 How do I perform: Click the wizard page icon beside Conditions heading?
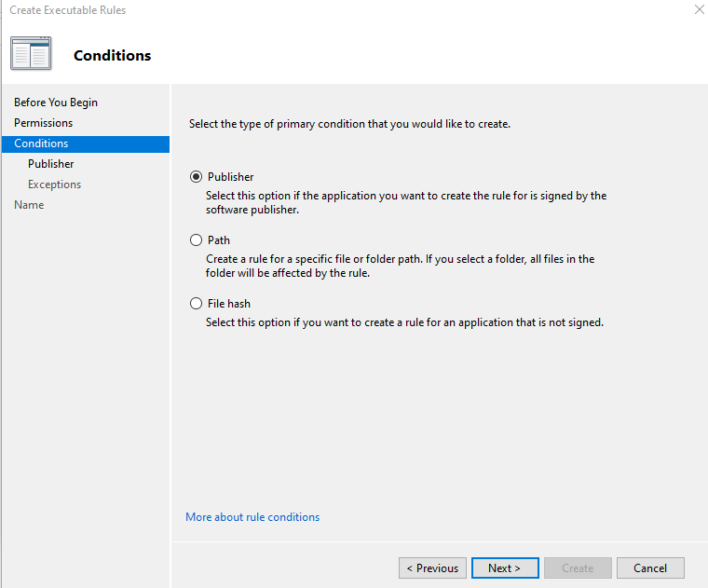(x=31, y=53)
